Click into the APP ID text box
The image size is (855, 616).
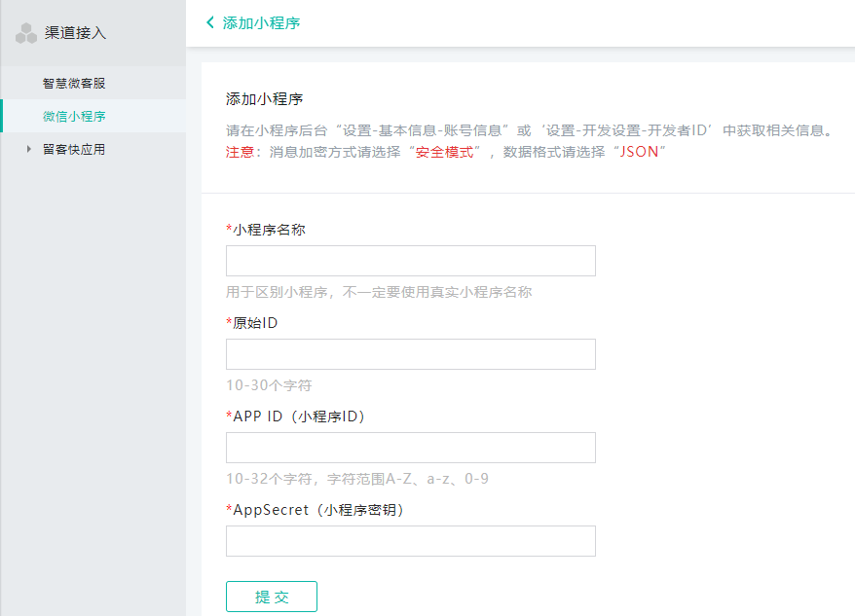point(410,448)
